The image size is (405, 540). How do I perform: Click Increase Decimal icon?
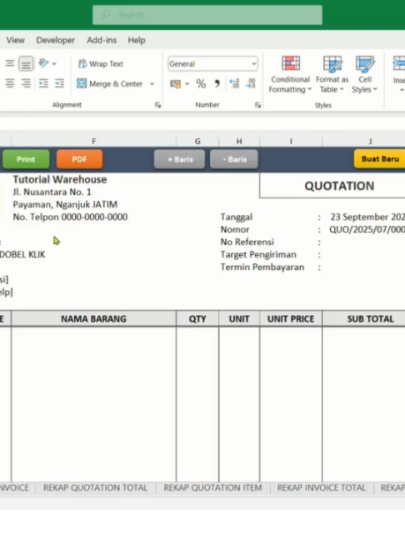tap(235, 84)
